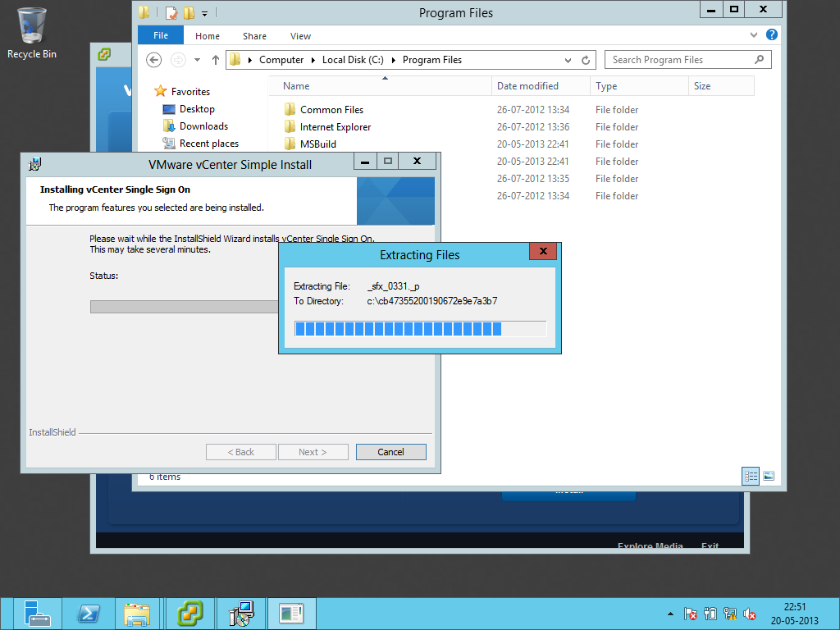The height and width of the screenshot is (630, 840).
Task: Open the taskbar clock and date
Action: pyautogui.click(x=794, y=614)
